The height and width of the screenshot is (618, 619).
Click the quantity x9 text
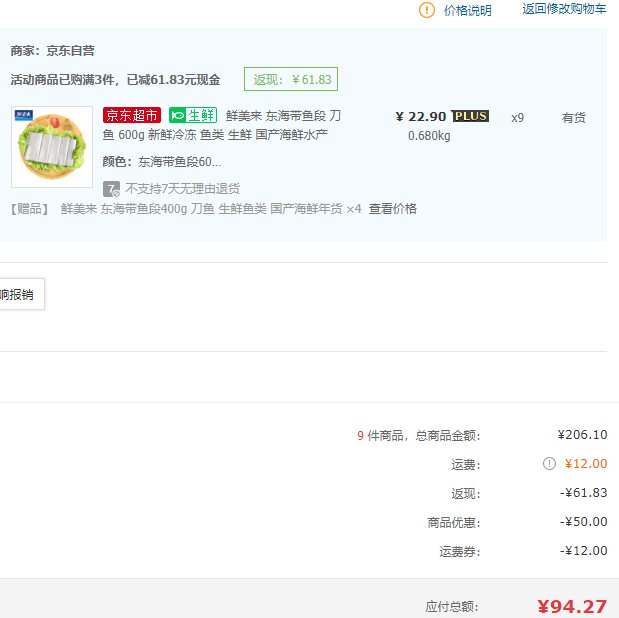click(x=517, y=118)
